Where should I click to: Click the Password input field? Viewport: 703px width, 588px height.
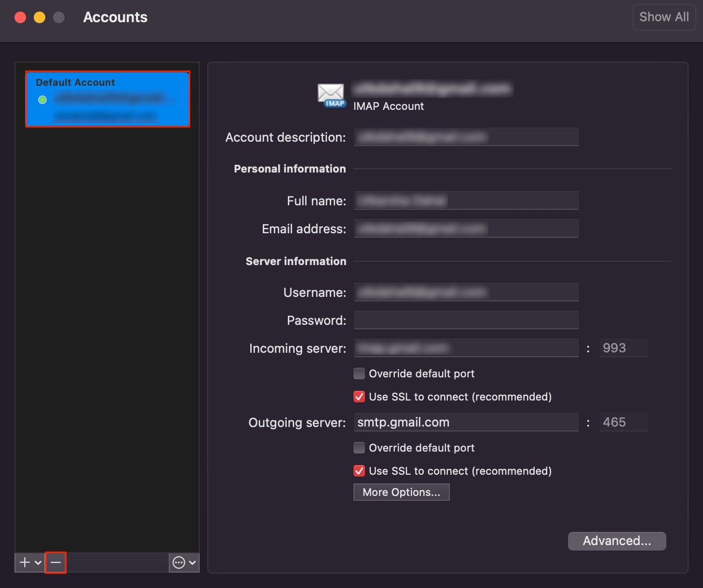pos(466,320)
